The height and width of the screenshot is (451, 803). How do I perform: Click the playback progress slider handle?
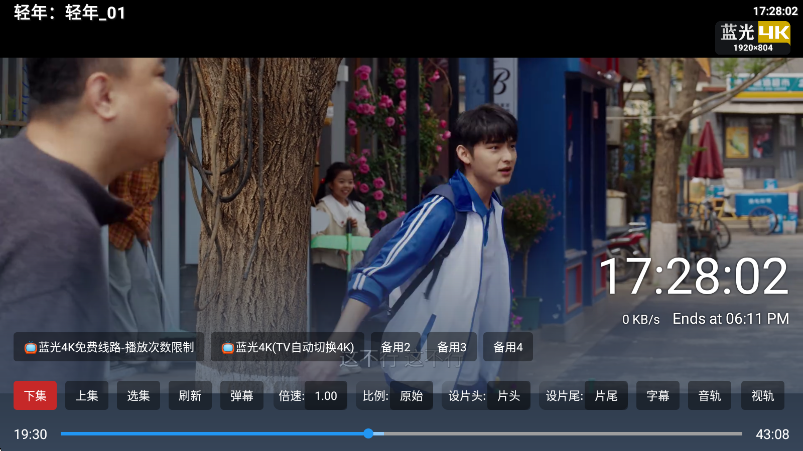[x=368, y=434]
